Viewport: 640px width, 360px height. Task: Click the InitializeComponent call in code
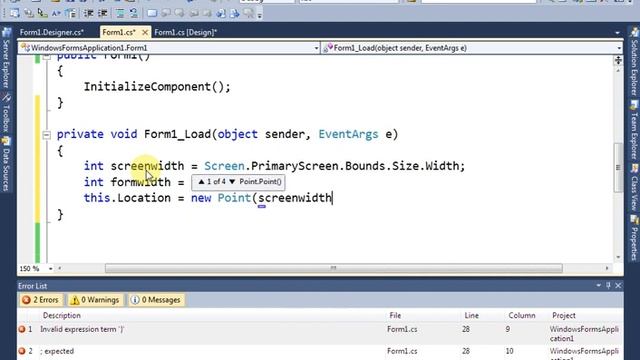(x=157, y=87)
